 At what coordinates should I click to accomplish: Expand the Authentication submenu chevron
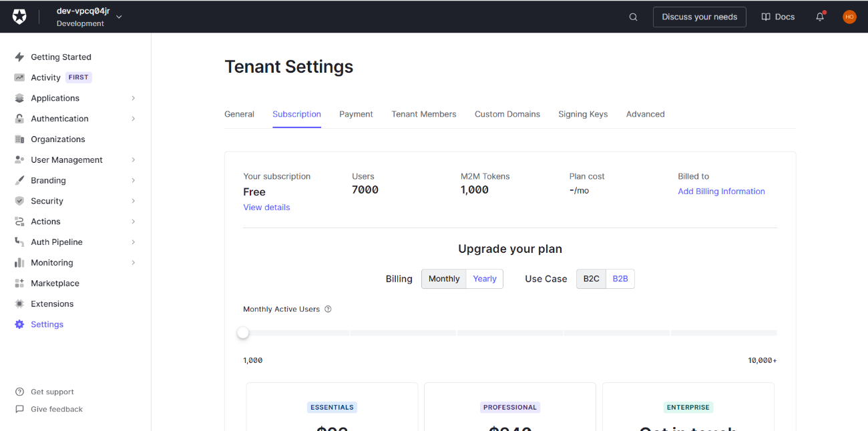point(134,119)
